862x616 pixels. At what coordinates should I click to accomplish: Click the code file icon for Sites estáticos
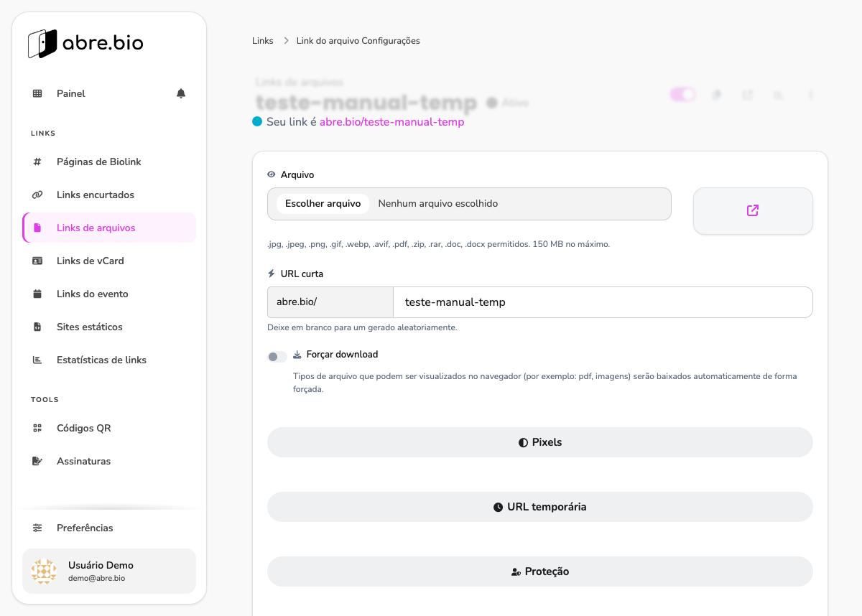37,327
